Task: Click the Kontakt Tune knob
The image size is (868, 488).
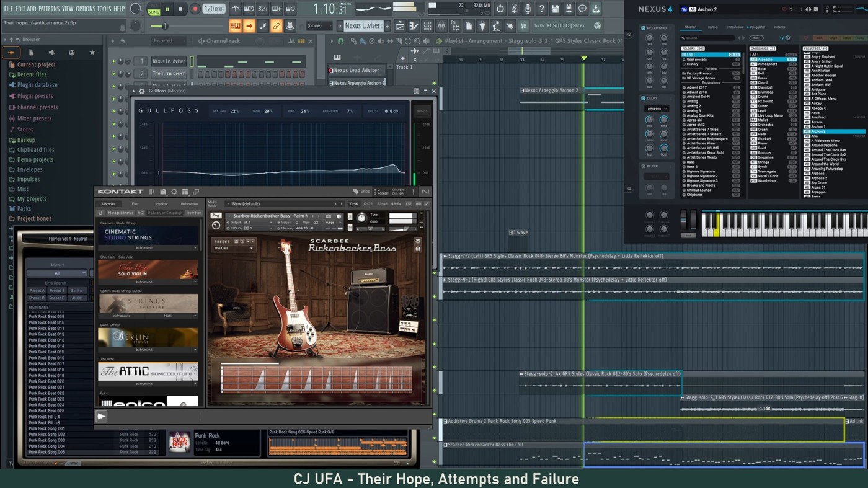Action: [361, 218]
